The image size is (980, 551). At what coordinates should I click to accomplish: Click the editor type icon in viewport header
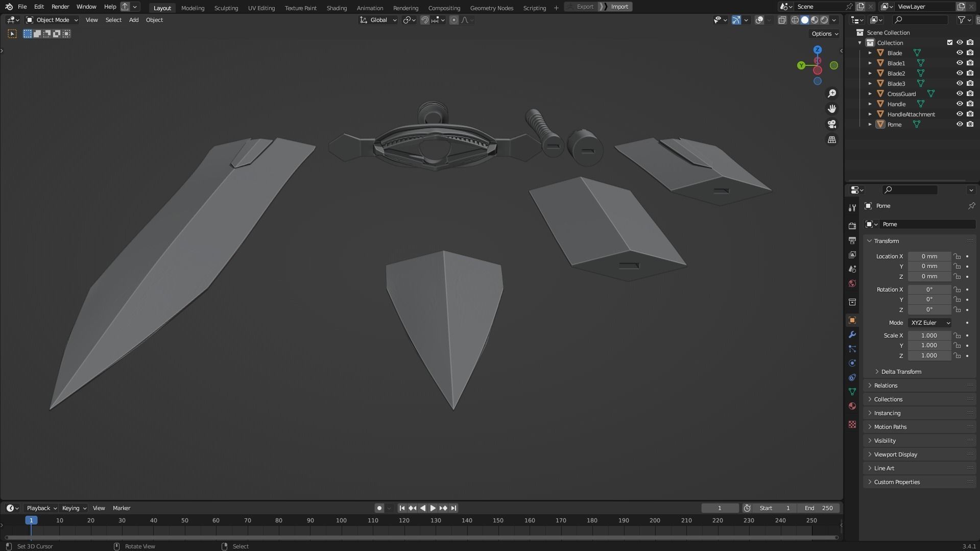click(x=13, y=20)
